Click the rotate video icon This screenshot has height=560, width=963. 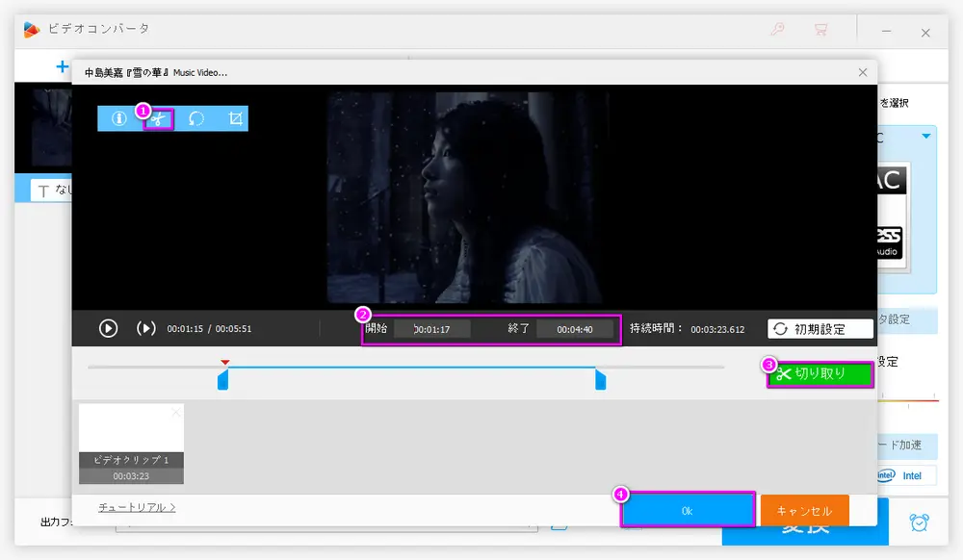196,118
